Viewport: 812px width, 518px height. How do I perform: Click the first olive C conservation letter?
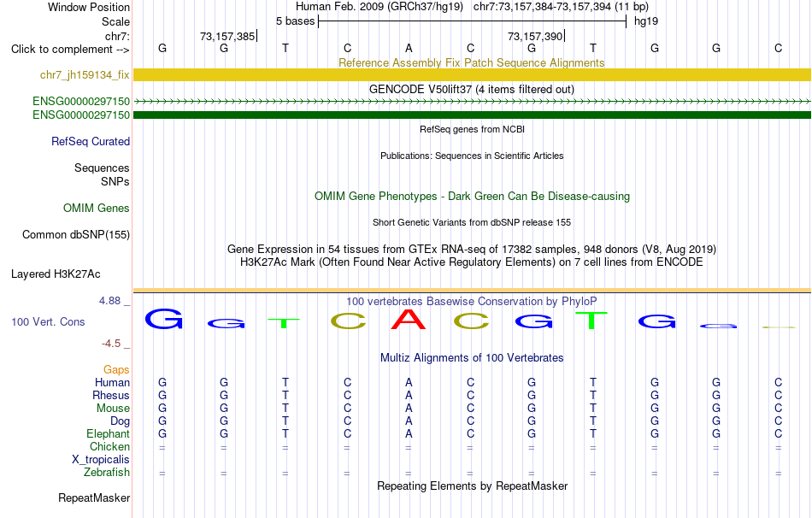point(348,321)
